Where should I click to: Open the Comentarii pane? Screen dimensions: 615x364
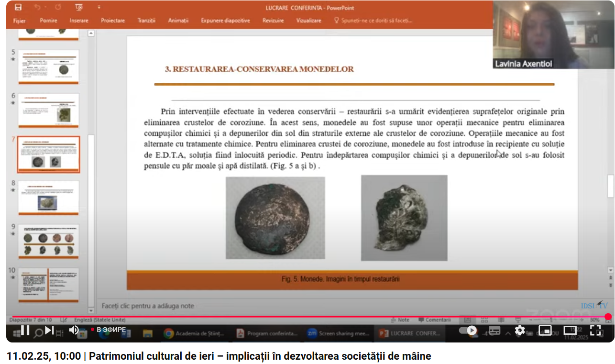435,320
